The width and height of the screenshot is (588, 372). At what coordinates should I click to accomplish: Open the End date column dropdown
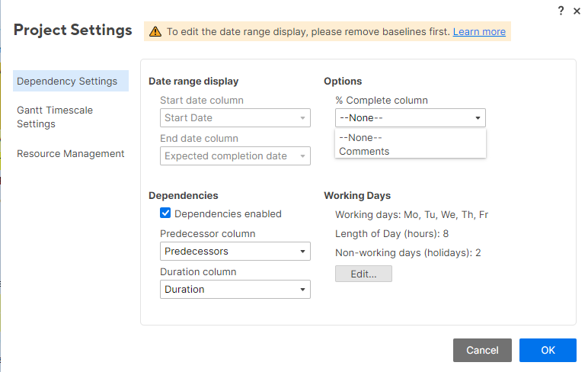pyautogui.click(x=235, y=156)
